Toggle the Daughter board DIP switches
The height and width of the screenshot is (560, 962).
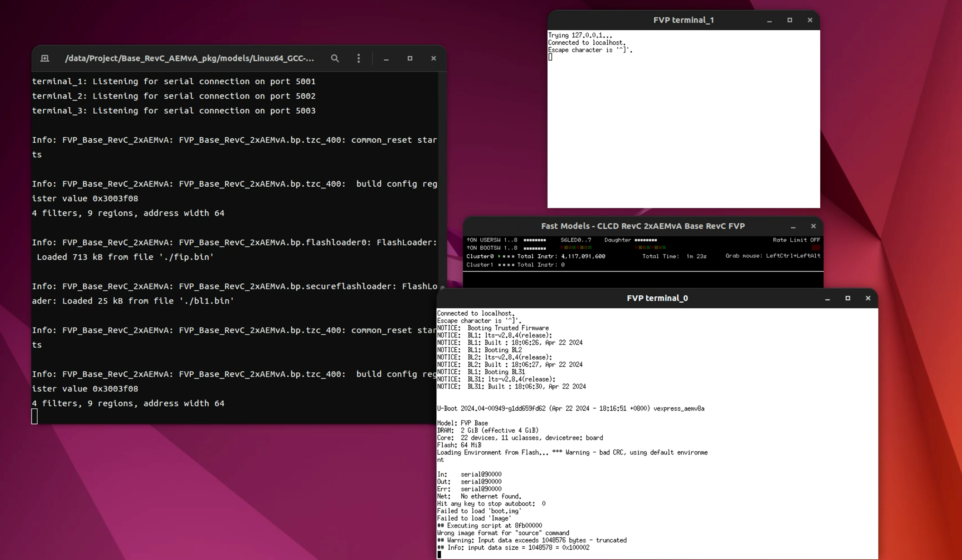[646, 240]
